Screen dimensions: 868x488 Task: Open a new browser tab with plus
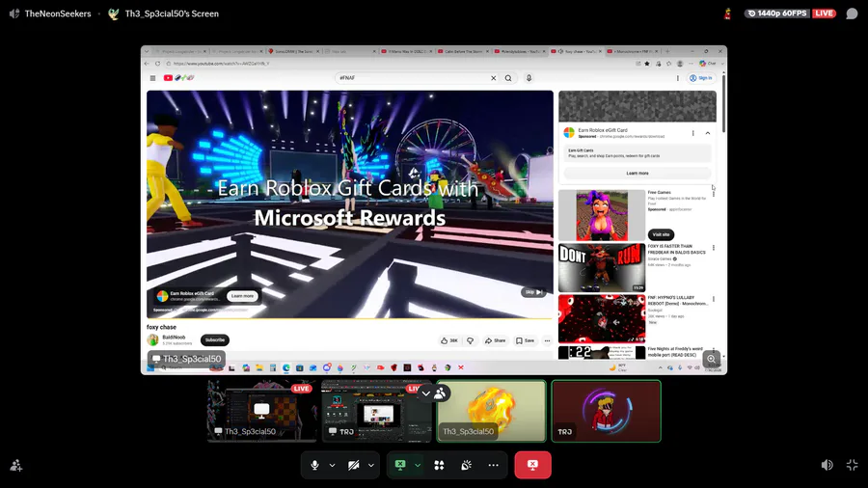coord(667,51)
